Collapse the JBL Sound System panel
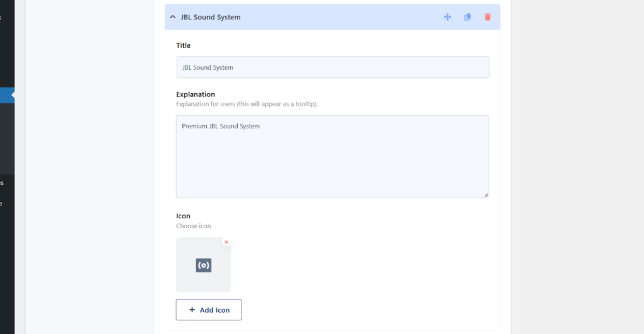 (x=172, y=17)
